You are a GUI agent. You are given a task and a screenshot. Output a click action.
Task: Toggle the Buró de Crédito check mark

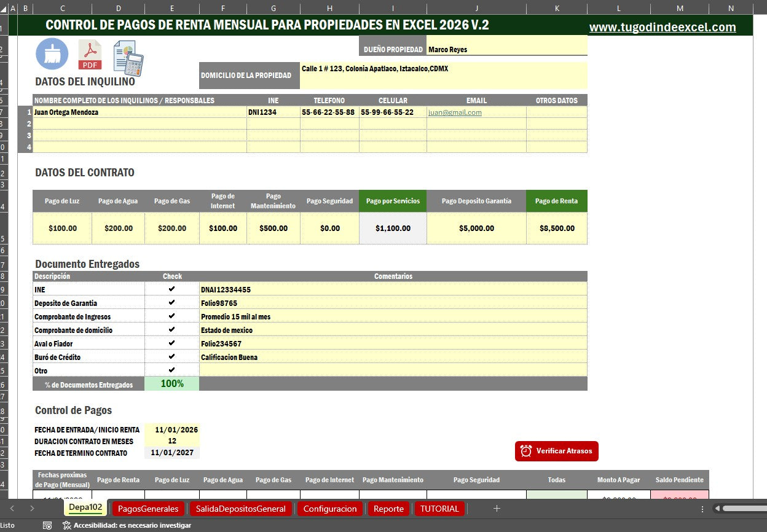click(x=173, y=357)
